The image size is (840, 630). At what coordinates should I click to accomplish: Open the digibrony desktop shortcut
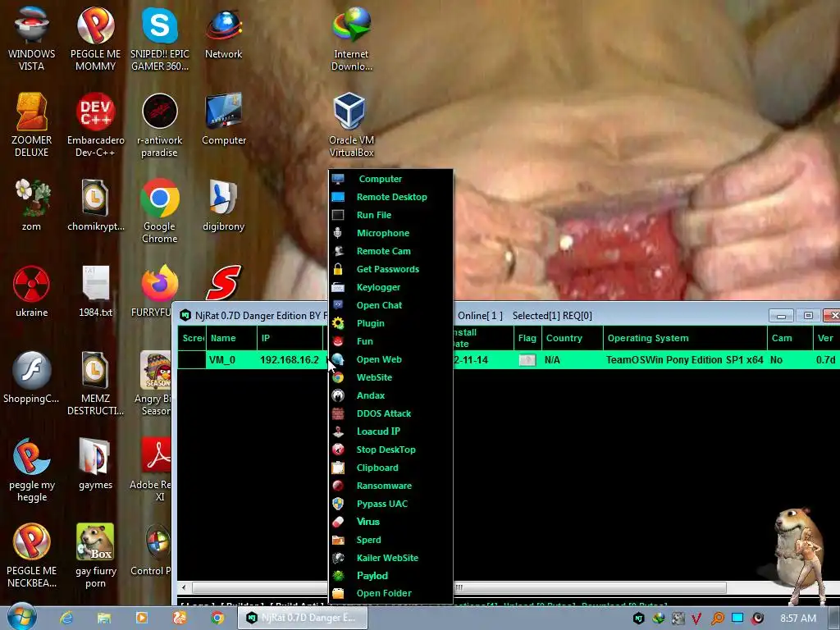[x=223, y=204]
